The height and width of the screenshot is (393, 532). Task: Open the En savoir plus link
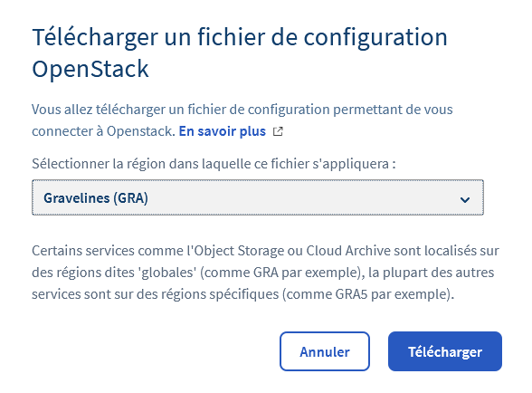[x=223, y=131]
